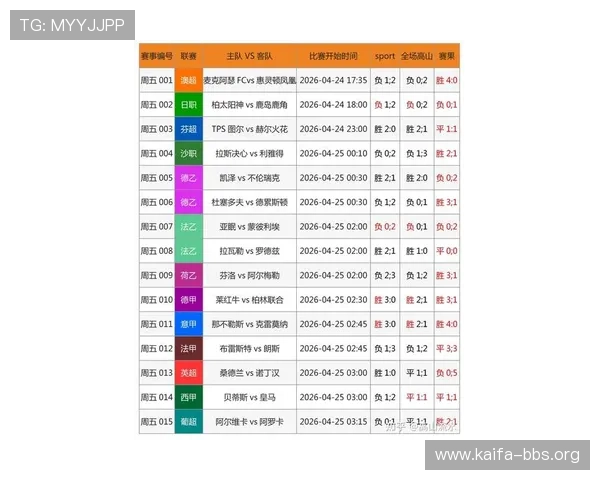
Task: Select the '周五 002' match number cell
Action: coord(157,105)
